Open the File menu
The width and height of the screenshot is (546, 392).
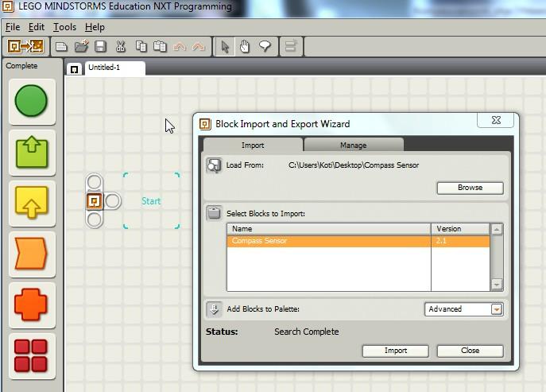pos(13,27)
